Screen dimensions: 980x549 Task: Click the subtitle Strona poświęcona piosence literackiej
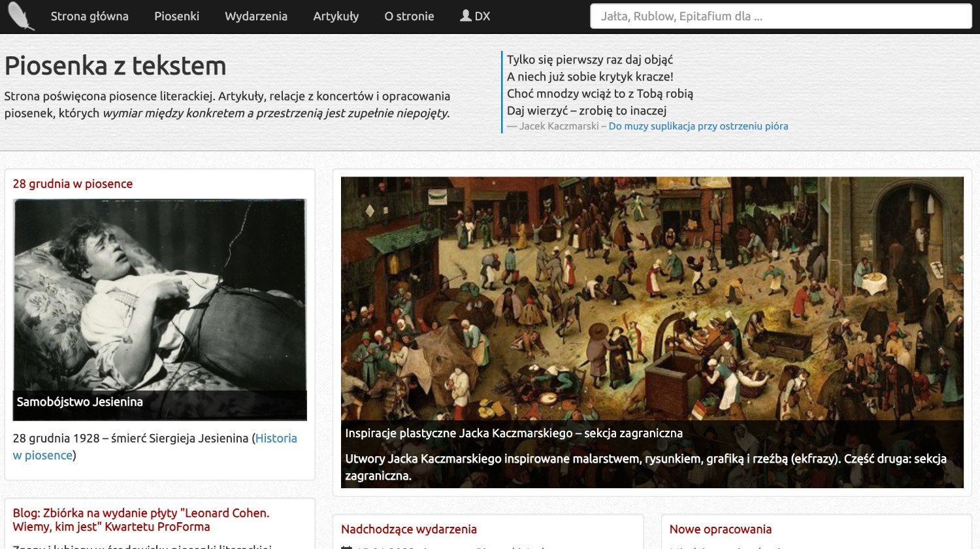pyautogui.click(x=227, y=105)
